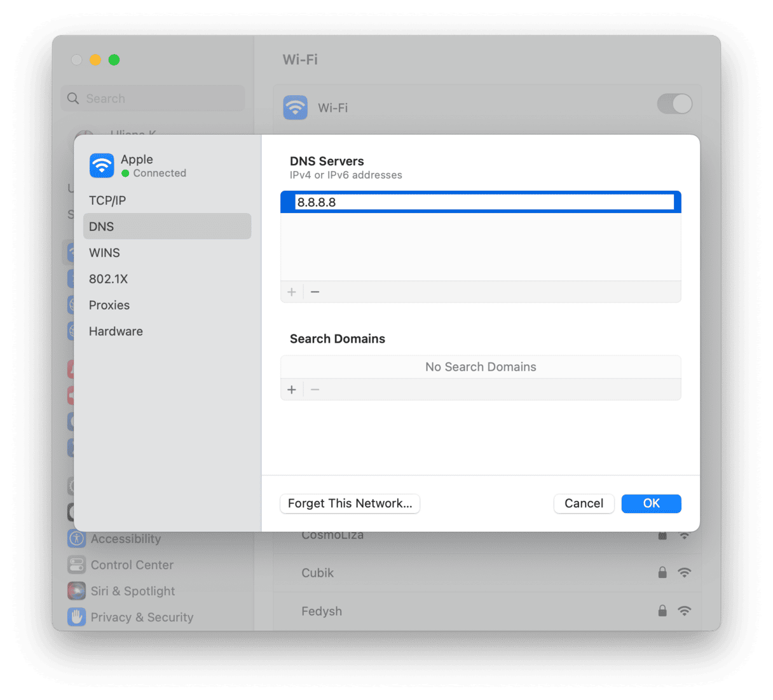Click the Siri & Spotlight icon
The width and height of the screenshot is (773, 700).
pyautogui.click(x=76, y=591)
